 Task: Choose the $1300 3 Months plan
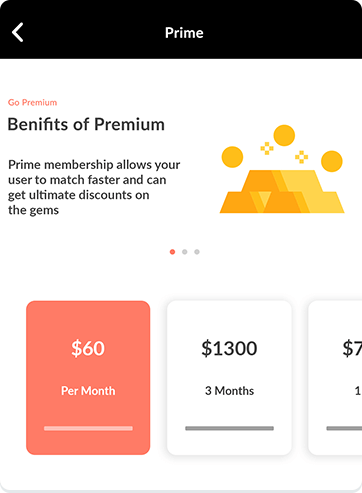pos(229,378)
